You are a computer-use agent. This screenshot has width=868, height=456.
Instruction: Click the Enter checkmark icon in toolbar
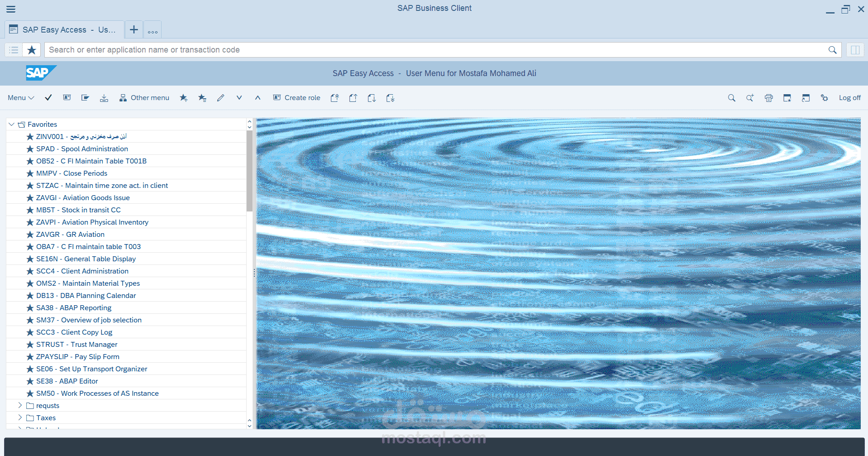click(x=48, y=98)
